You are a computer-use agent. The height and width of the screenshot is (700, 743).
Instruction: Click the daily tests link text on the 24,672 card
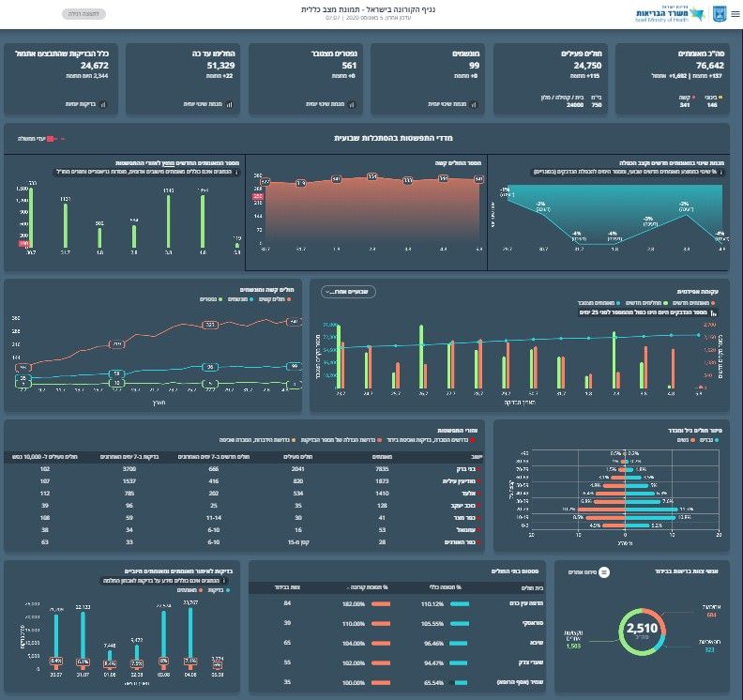coord(80,104)
